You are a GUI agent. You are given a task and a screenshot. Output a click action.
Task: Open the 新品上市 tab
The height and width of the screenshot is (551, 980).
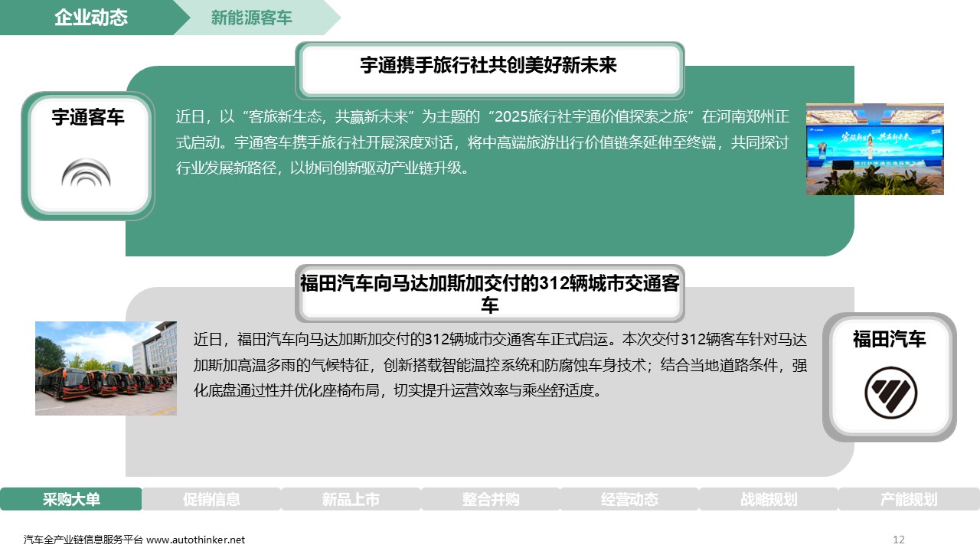tap(351, 499)
